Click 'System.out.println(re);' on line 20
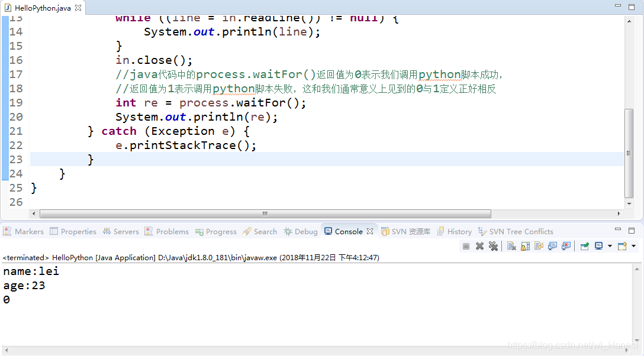This screenshot has height=356, width=644. tap(197, 117)
